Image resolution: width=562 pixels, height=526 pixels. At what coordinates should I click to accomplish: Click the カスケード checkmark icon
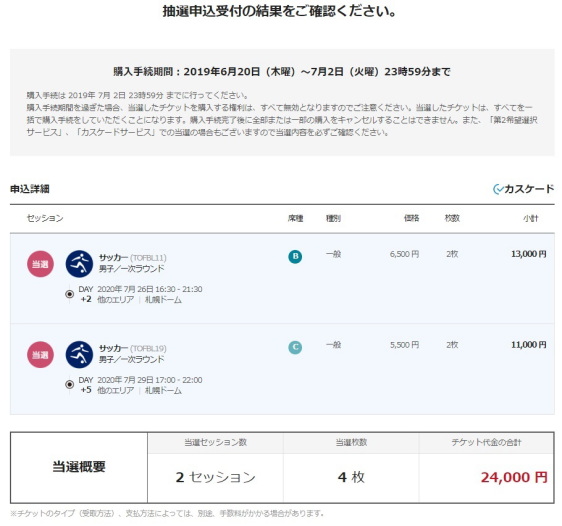tap(498, 189)
